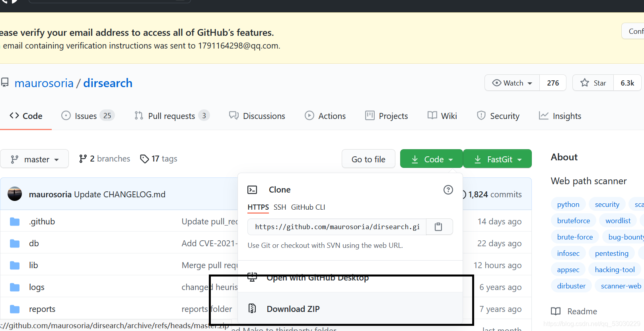Image resolution: width=644 pixels, height=331 pixels.
Task: Open the Issues tab
Action: [88, 116]
